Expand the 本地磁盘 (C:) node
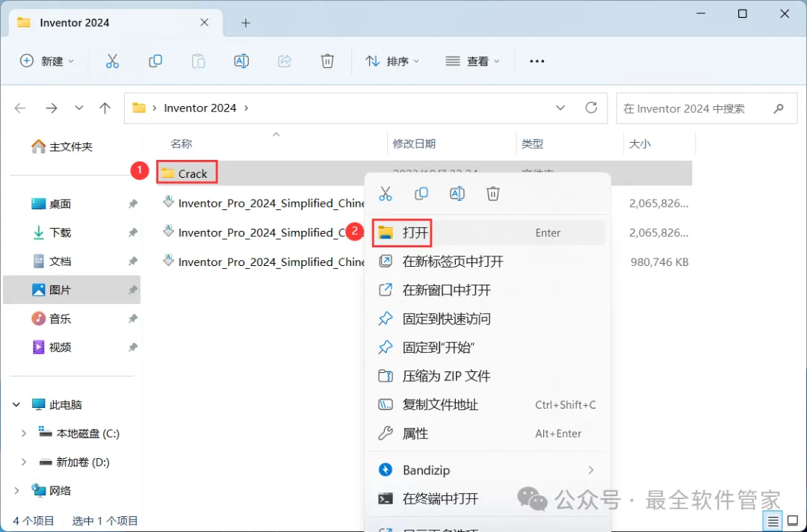The image size is (807, 532). click(x=24, y=433)
